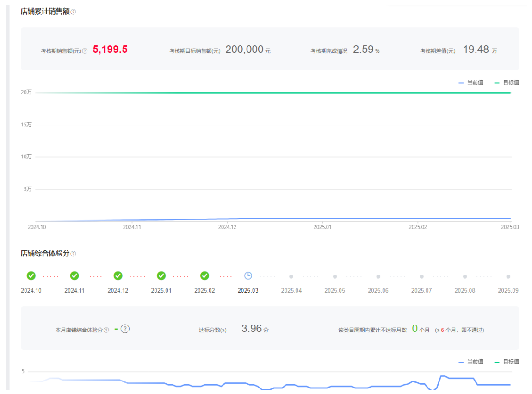This screenshot has width=532, height=394.
Task: Click green checkmark for 2024.10
Action: 31,276
